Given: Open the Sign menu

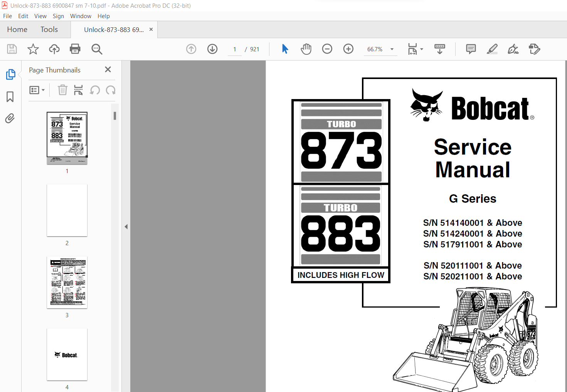Looking at the screenshot, I should [x=58, y=16].
